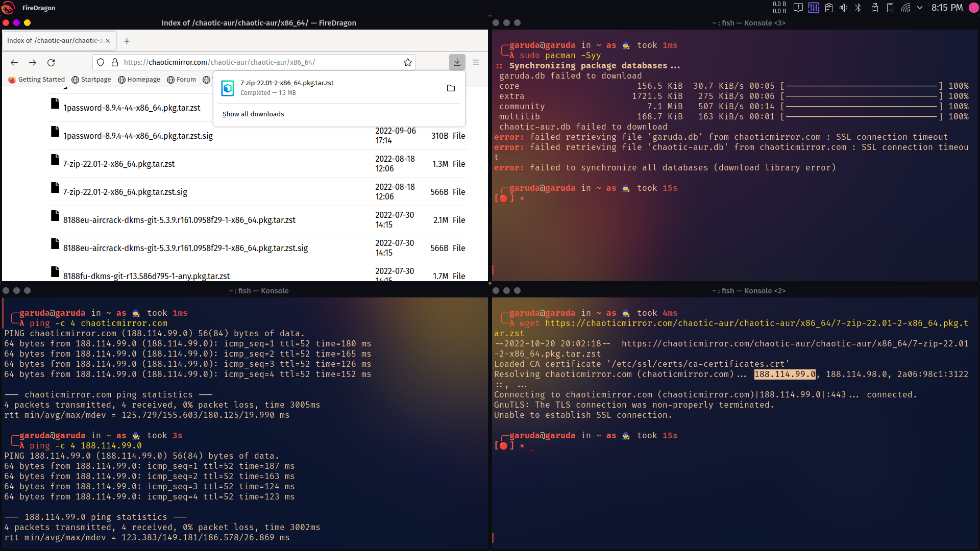The height and width of the screenshot is (551, 980).
Task: Open the Wi-Fi network tray icon
Action: (905, 8)
